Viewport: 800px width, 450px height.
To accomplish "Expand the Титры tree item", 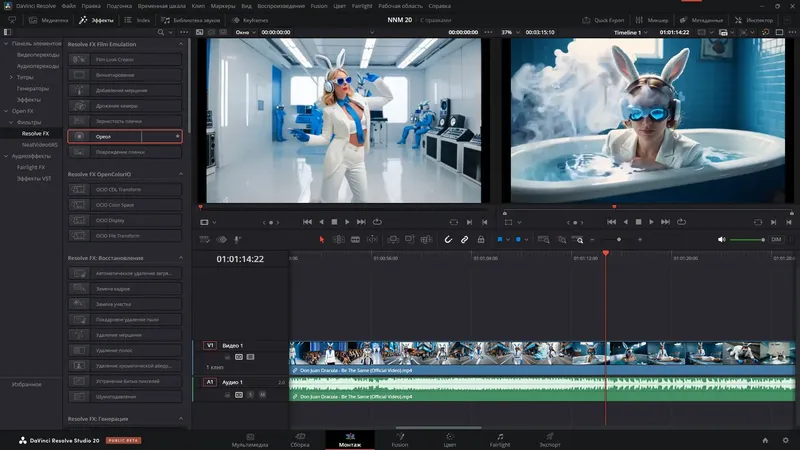I will tap(12, 77).
